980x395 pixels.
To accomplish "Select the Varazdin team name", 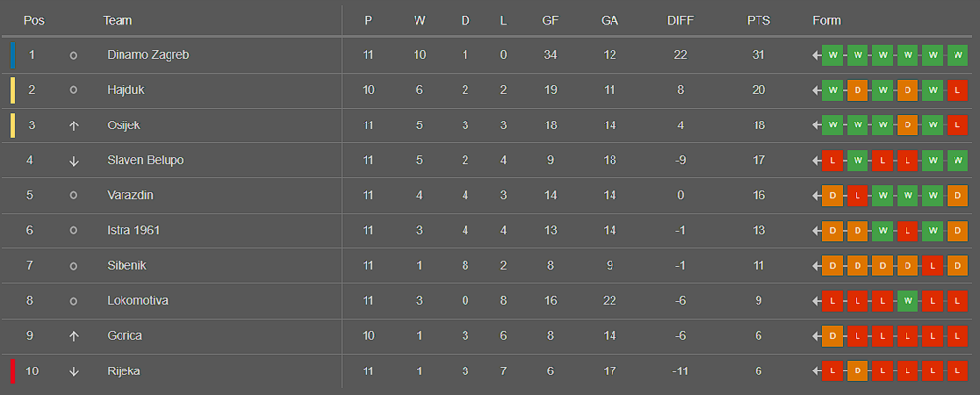I will (x=130, y=195).
